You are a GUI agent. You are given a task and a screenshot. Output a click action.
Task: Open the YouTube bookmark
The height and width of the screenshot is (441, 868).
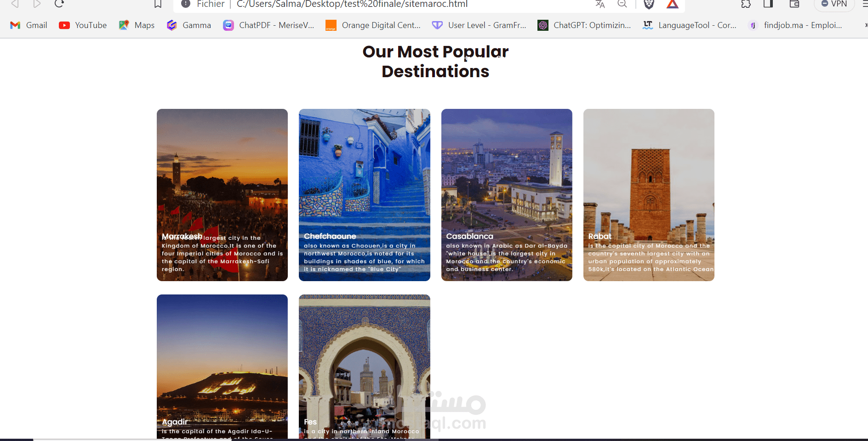point(83,25)
